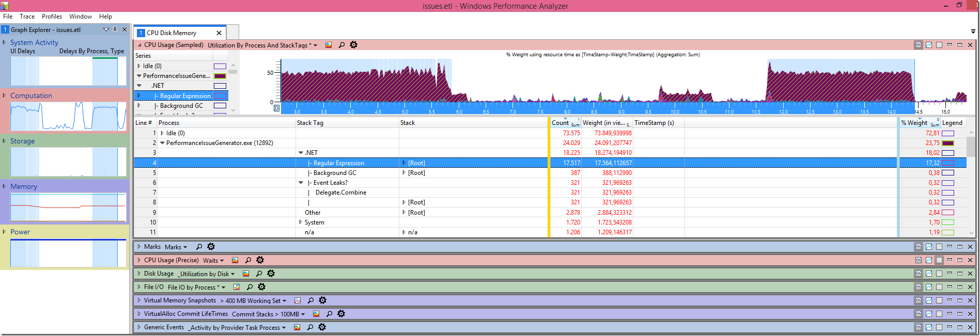Open the Window menu
This screenshot has height=336, width=980.
[x=81, y=17]
